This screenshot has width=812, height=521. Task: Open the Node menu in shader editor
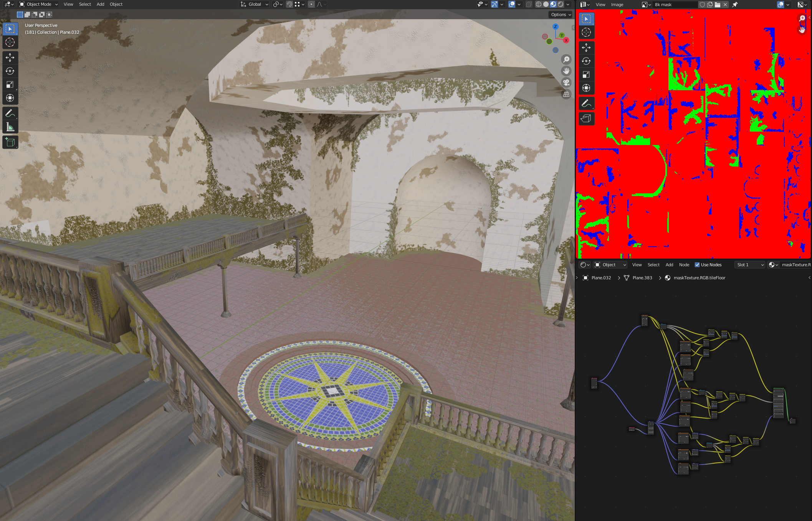pos(684,265)
